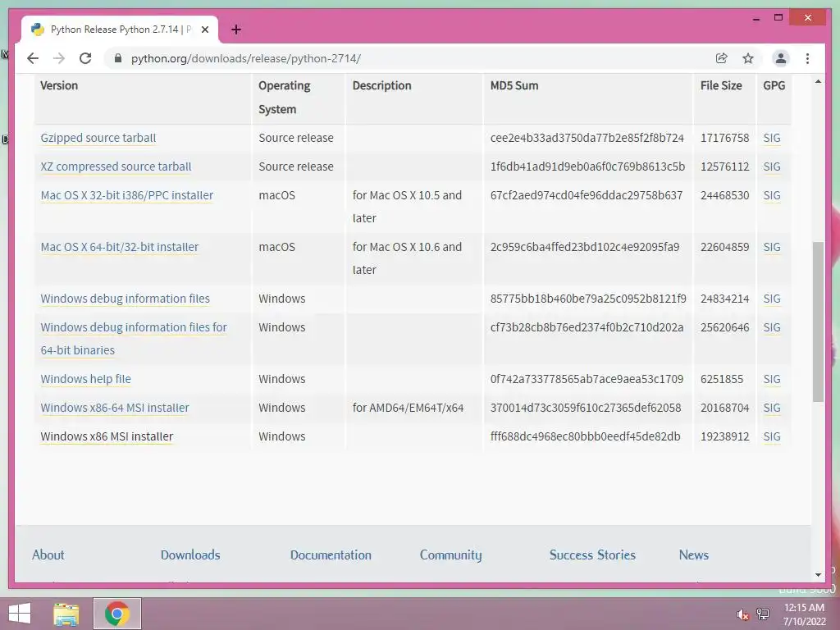Download Mac OS X 32-bit i386/PPC installer

point(127,195)
